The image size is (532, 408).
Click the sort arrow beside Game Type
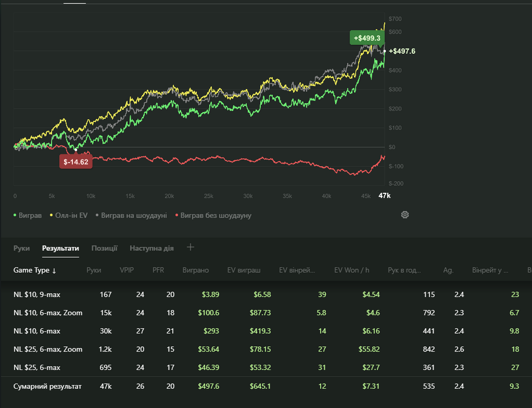point(54,271)
